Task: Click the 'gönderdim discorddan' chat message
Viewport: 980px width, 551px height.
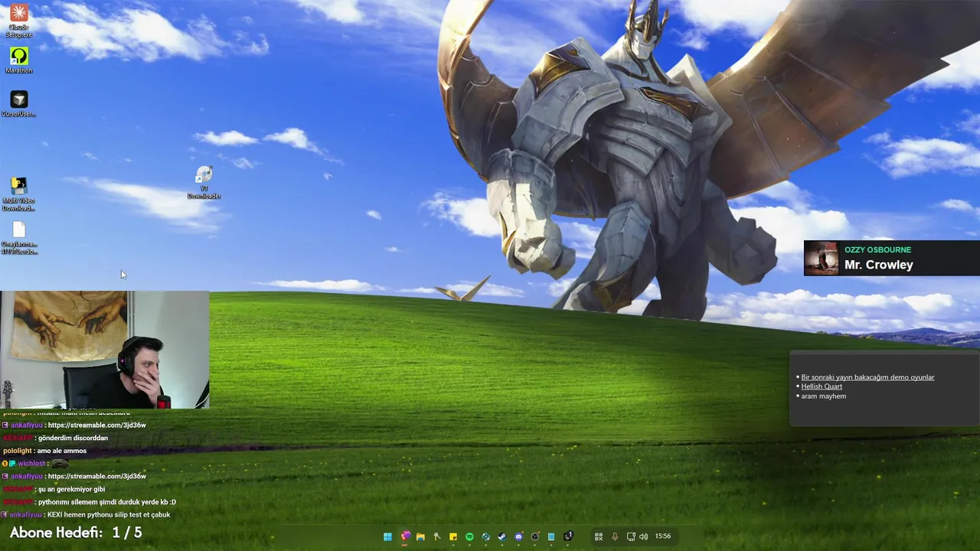Action: [73, 438]
